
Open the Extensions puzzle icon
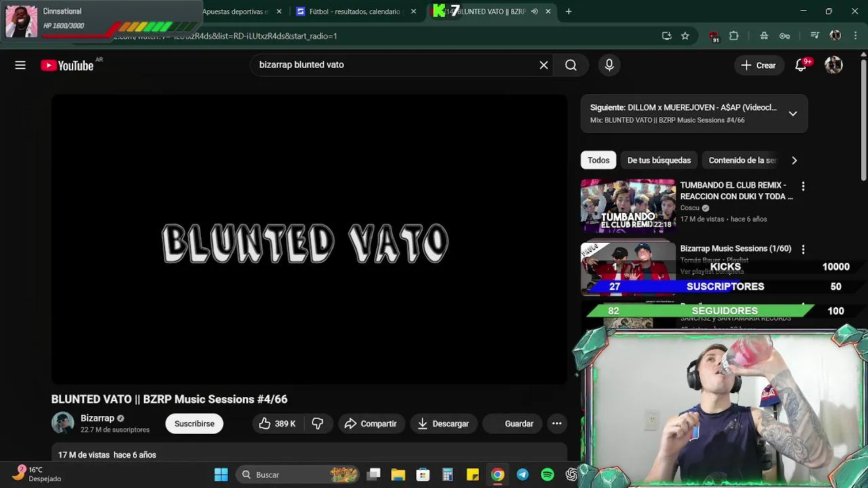[x=734, y=36]
